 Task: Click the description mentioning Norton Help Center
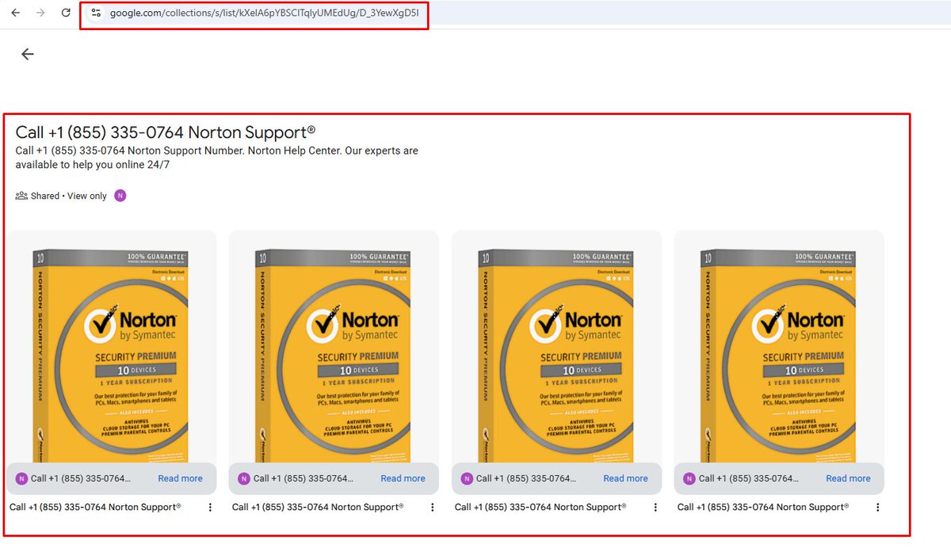click(x=216, y=158)
